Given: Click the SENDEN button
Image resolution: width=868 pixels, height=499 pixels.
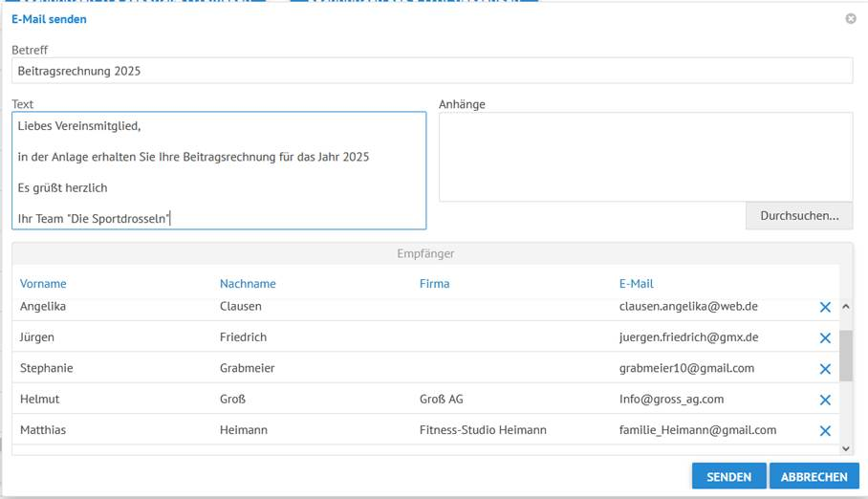Looking at the screenshot, I should 728,476.
